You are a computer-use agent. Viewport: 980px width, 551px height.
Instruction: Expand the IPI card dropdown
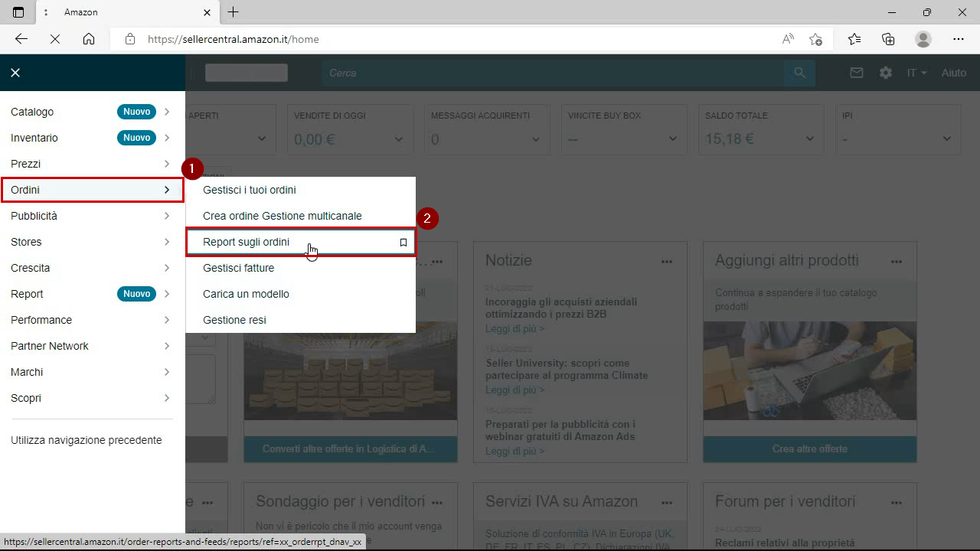[947, 139]
